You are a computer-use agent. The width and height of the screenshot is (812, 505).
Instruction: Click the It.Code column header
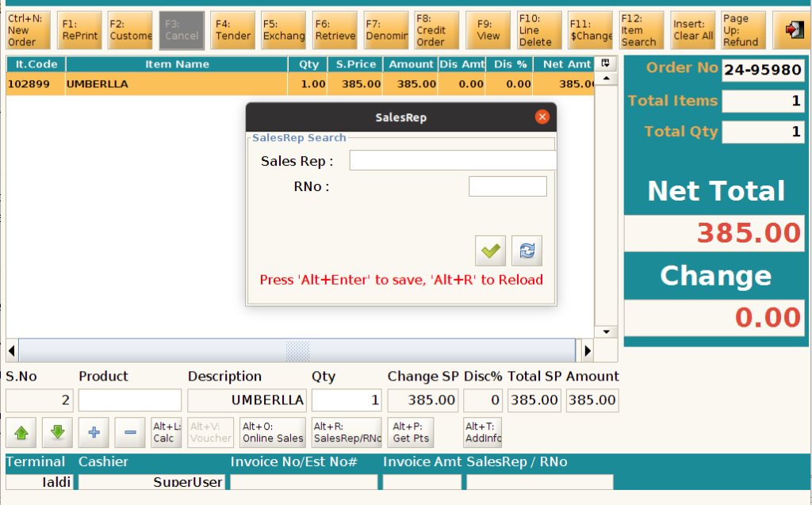pyautogui.click(x=36, y=64)
